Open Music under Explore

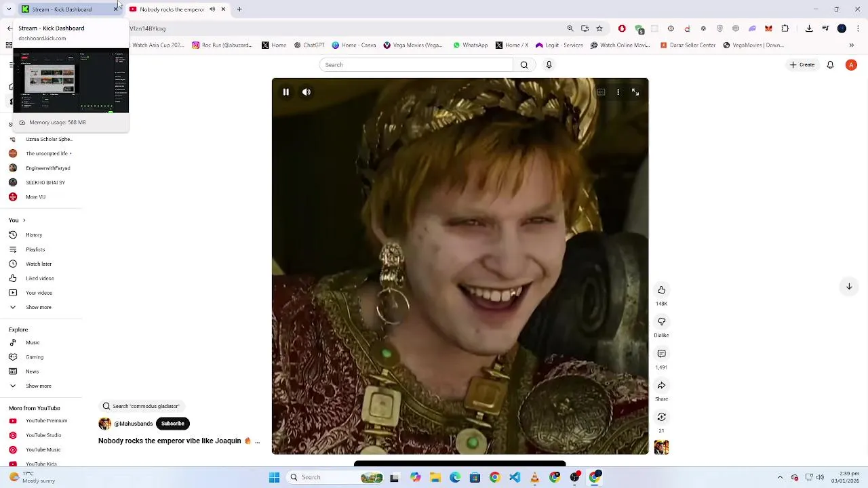tap(33, 343)
